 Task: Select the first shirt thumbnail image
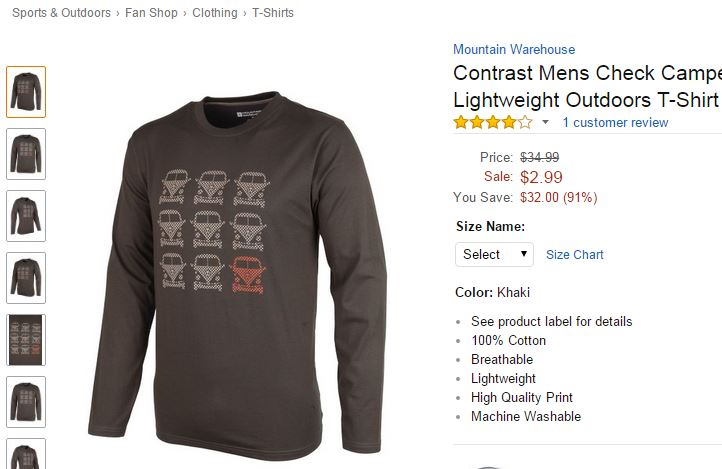click(26, 92)
